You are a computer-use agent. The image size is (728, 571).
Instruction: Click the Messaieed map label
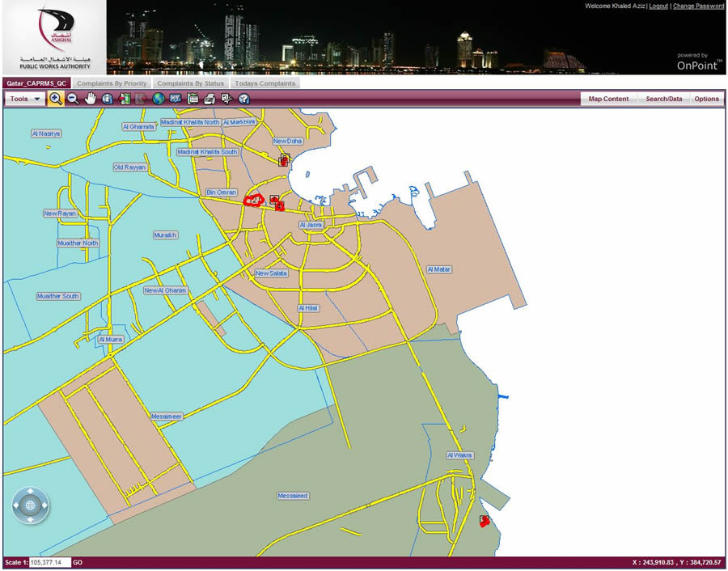293,496
